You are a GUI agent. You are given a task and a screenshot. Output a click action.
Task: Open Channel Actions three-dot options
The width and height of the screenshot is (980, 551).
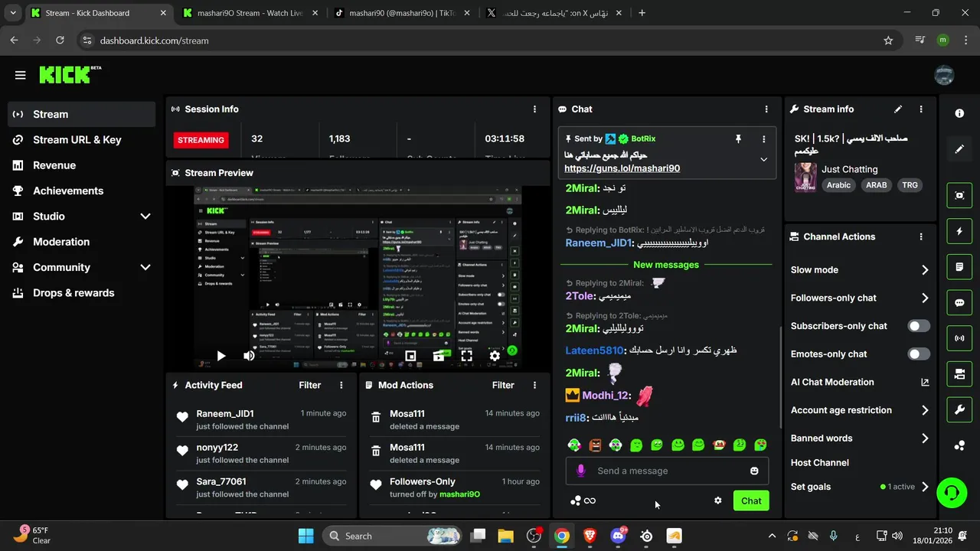(x=921, y=237)
